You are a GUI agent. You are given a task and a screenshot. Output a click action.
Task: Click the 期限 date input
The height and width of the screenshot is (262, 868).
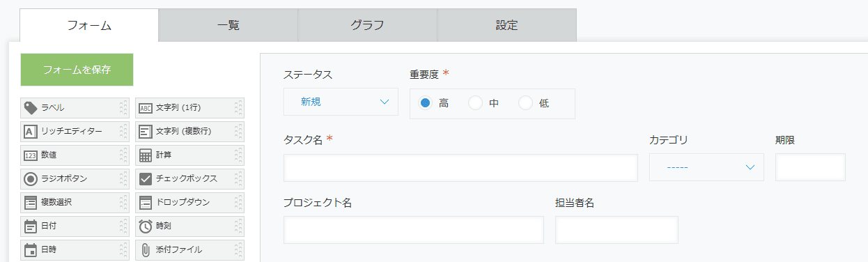point(810,167)
